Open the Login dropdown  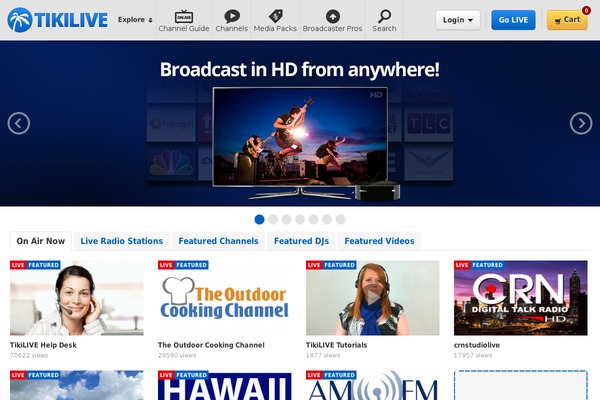tap(458, 20)
